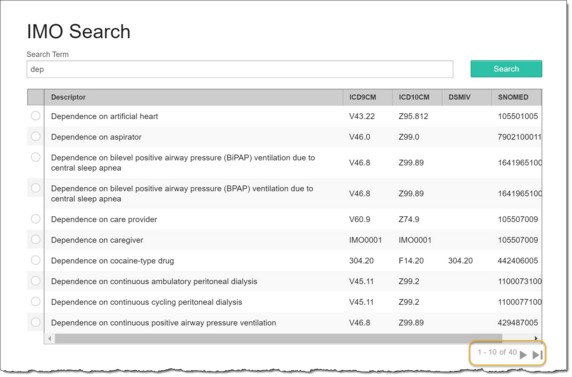Select radio for the BPAP ventilation row
The width and height of the screenshot is (572, 377).
[x=35, y=188]
